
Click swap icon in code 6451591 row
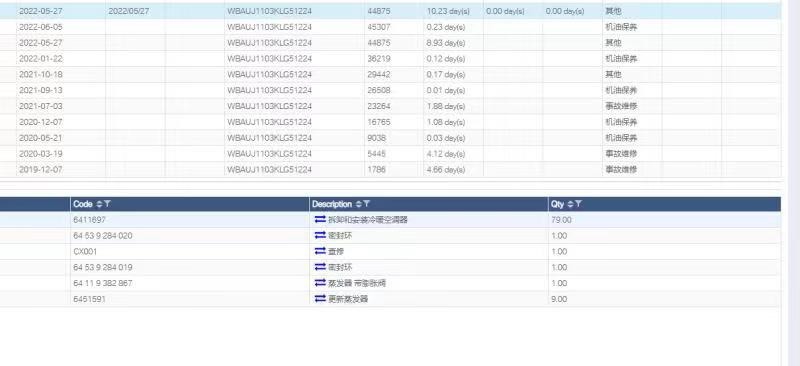(320, 299)
